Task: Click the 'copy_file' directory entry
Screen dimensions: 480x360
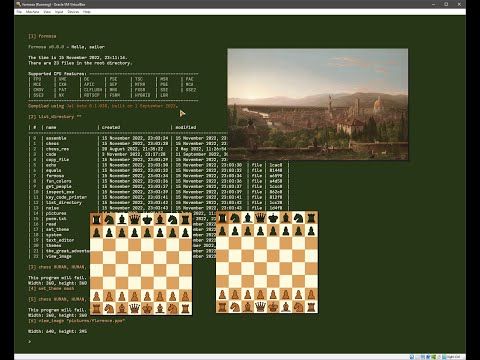Action: (x=57, y=159)
